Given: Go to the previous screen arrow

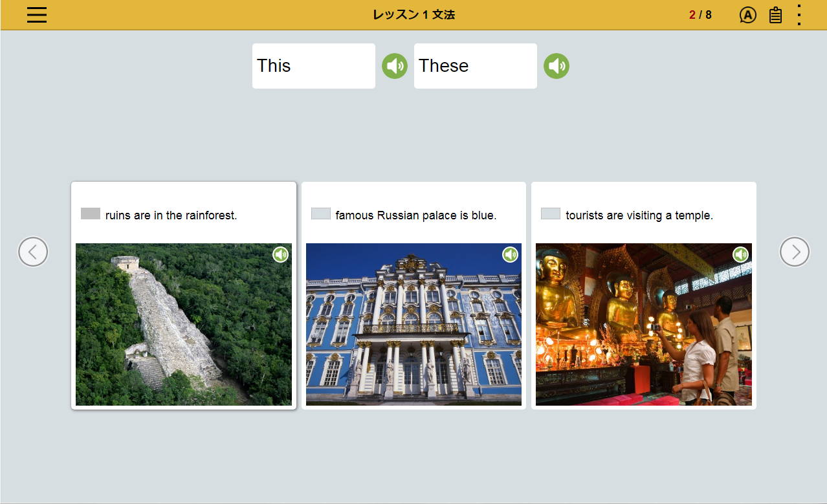Looking at the screenshot, I should click(x=33, y=252).
